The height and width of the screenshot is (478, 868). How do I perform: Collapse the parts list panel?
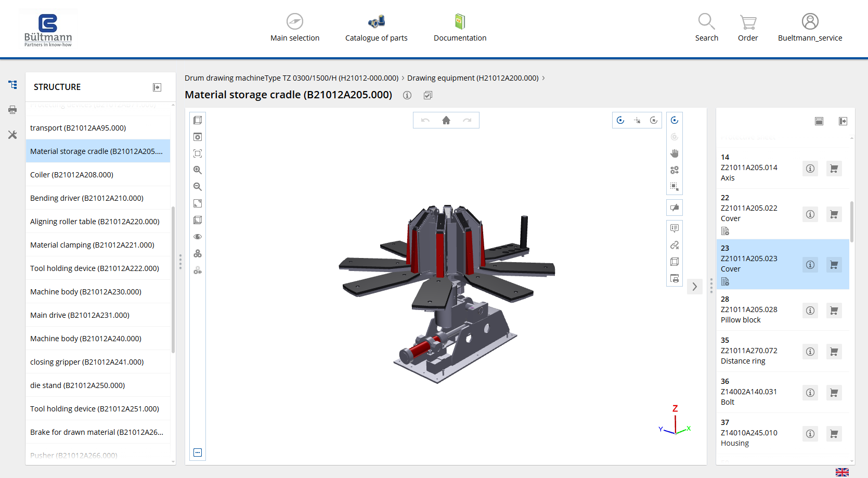point(843,121)
